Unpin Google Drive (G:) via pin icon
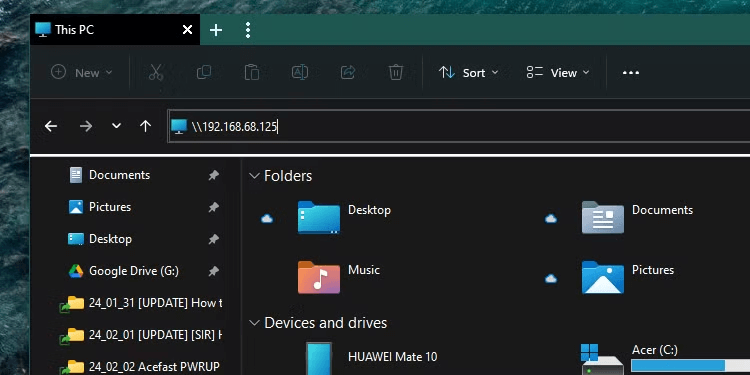 click(x=213, y=272)
